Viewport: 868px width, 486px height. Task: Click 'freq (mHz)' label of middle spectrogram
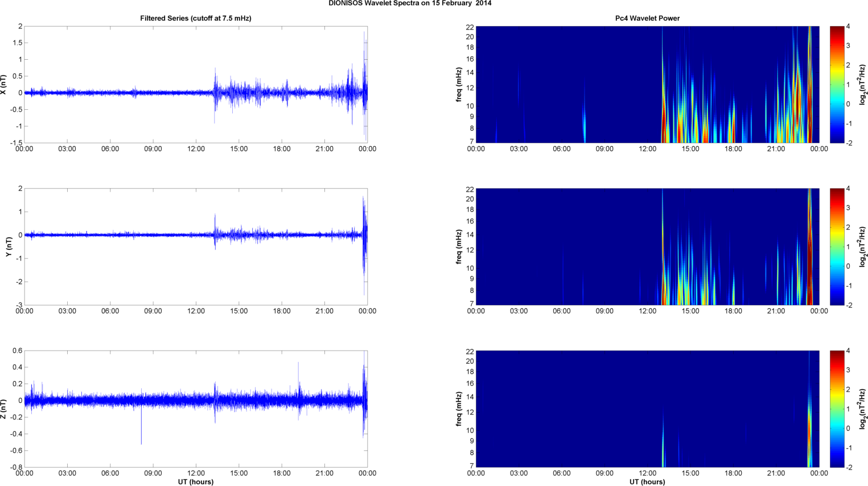pos(458,247)
